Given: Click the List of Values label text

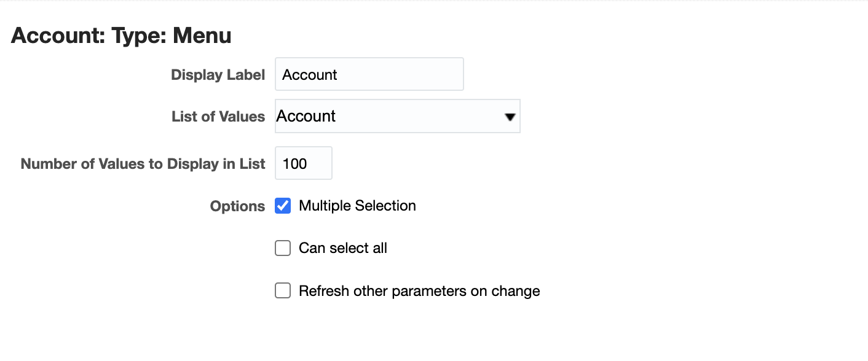Looking at the screenshot, I should (x=218, y=116).
